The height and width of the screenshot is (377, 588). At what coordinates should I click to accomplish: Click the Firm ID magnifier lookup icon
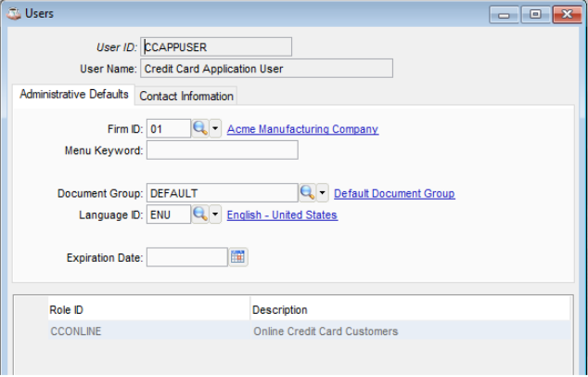point(199,129)
